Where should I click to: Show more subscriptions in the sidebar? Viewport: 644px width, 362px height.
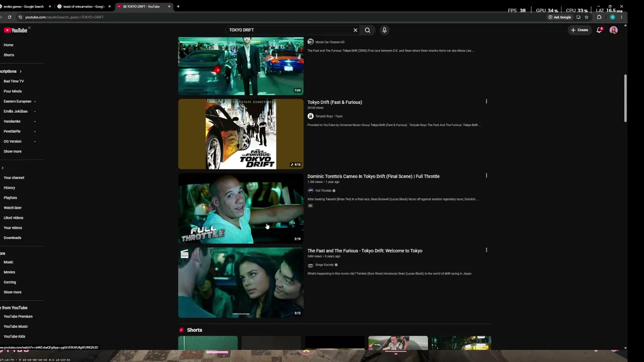[13, 151]
